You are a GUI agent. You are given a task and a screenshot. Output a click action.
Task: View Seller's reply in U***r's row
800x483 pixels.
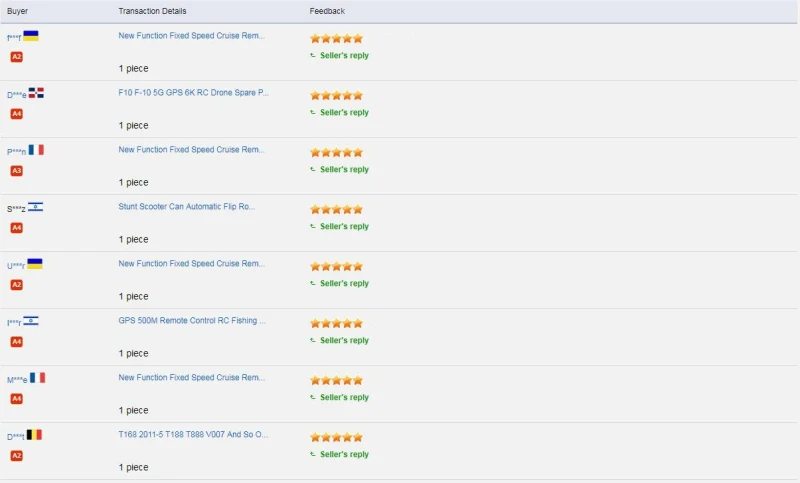tap(344, 284)
